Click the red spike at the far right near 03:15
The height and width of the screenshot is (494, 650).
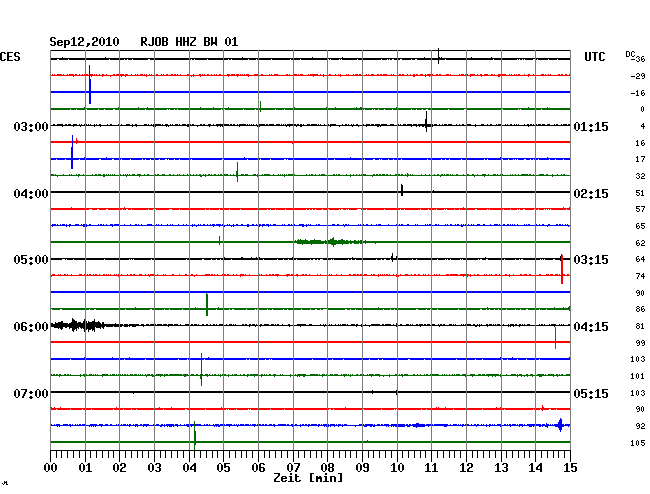(x=562, y=269)
